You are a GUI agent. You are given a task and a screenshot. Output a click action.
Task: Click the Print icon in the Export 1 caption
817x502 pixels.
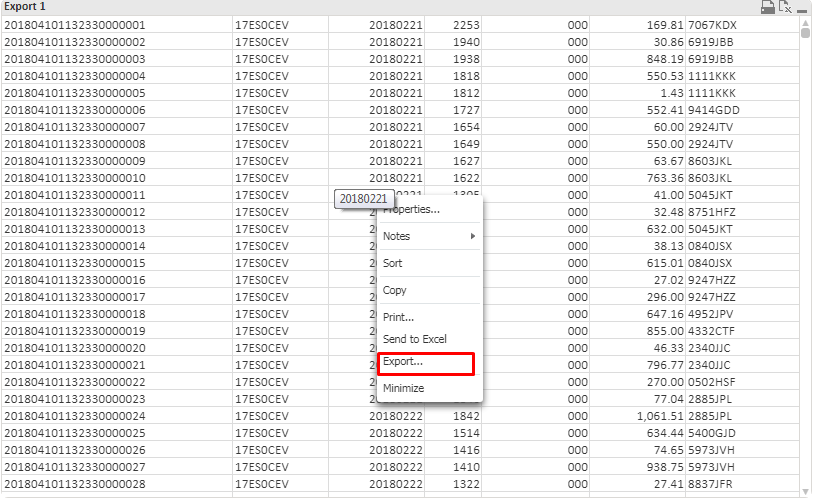[x=768, y=7]
